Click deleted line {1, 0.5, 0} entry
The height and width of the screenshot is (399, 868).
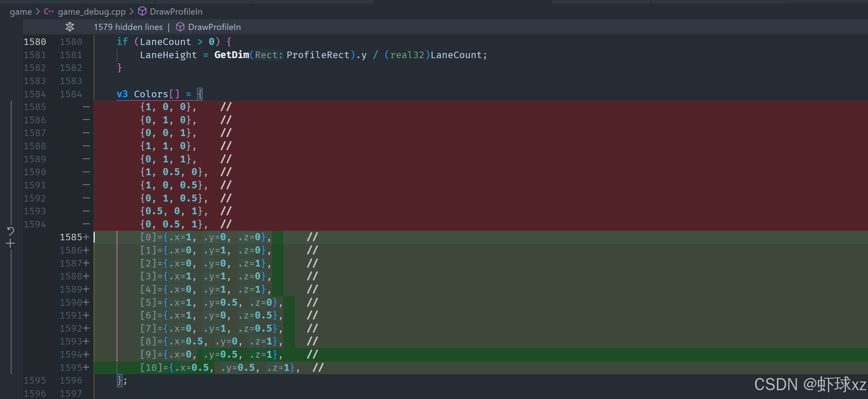tap(172, 172)
